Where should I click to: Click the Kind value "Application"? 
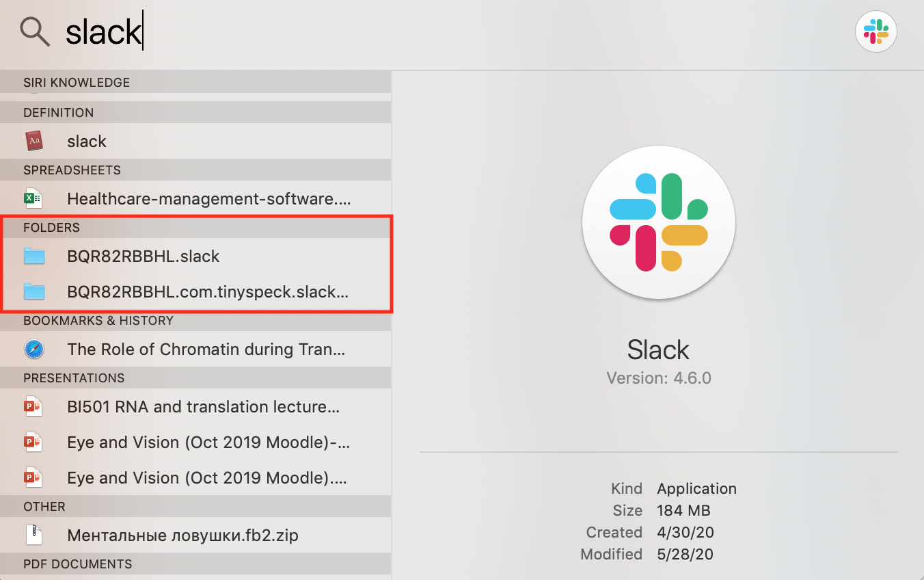pyautogui.click(x=697, y=489)
